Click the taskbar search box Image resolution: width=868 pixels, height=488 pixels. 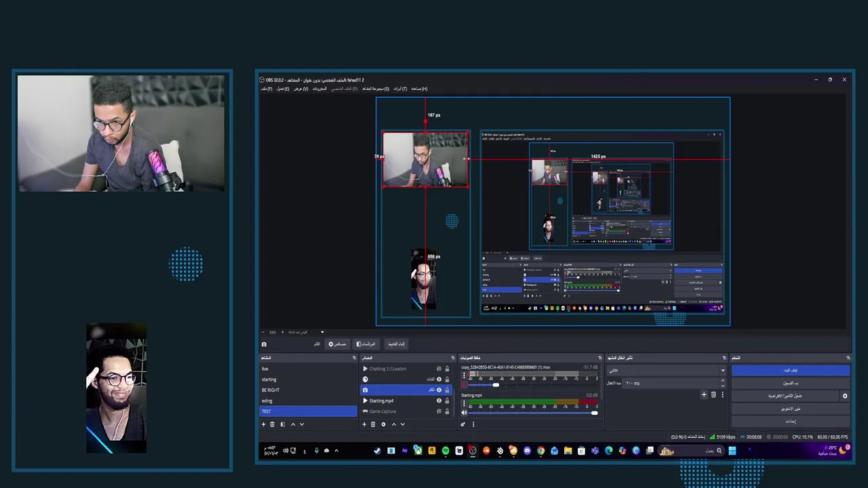pyautogui.click(x=691, y=451)
